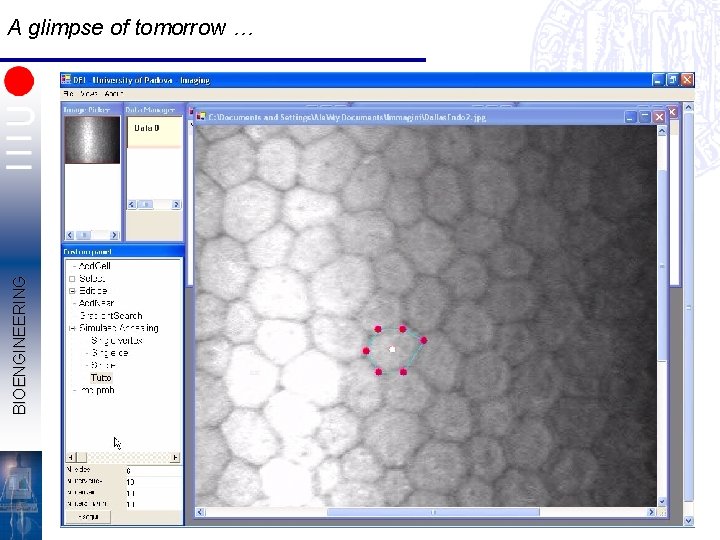
Task: Minimize the DallasEndo image window
Action: click(630, 117)
